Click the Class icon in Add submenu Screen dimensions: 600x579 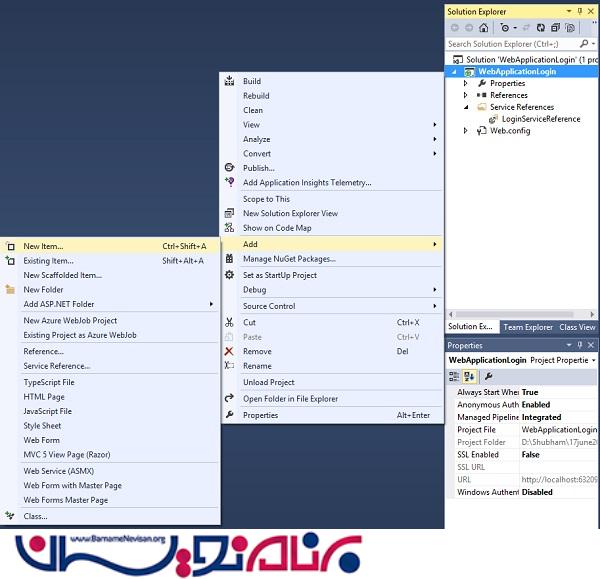(10, 516)
